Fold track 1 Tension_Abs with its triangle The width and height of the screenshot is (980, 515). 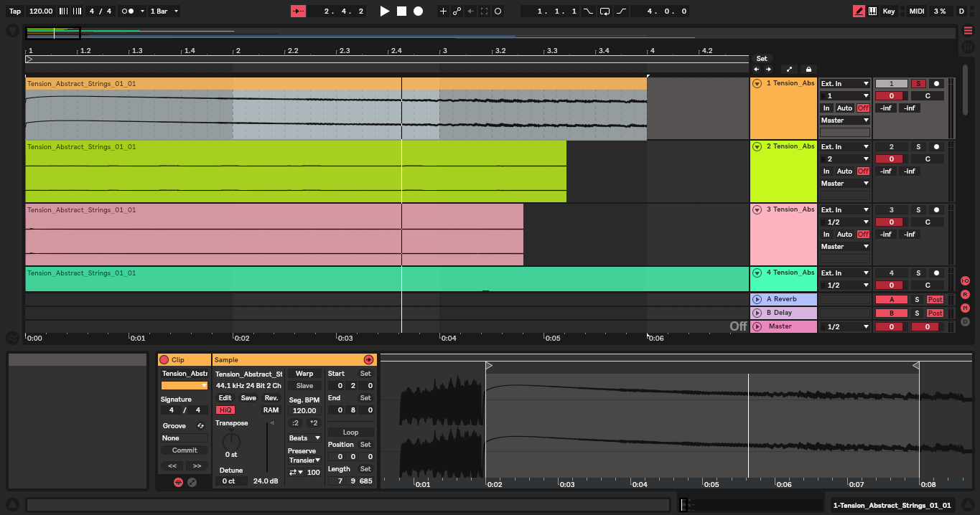[757, 83]
